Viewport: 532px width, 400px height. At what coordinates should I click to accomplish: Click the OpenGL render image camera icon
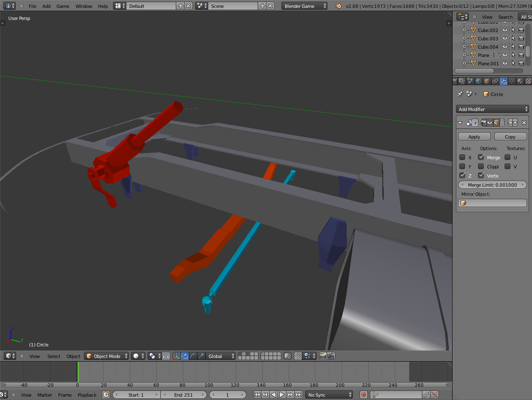[323, 356]
